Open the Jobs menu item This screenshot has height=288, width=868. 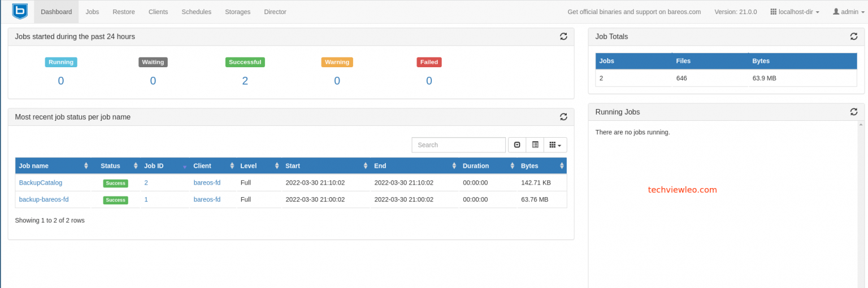click(92, 12)
